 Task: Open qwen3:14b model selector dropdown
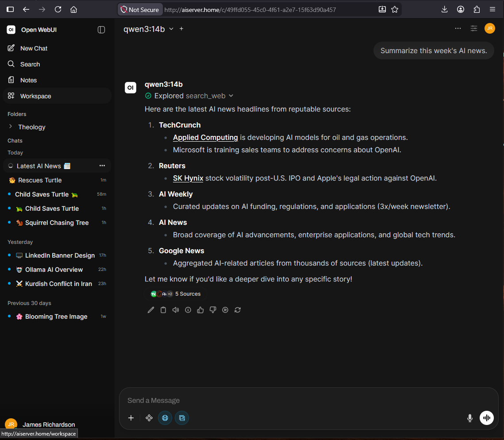coord(149,29)
